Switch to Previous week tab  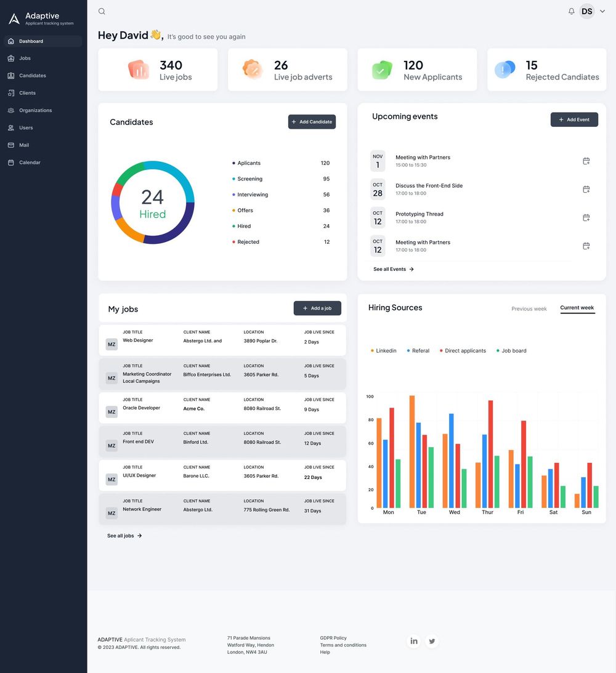[x=529, y=308]
